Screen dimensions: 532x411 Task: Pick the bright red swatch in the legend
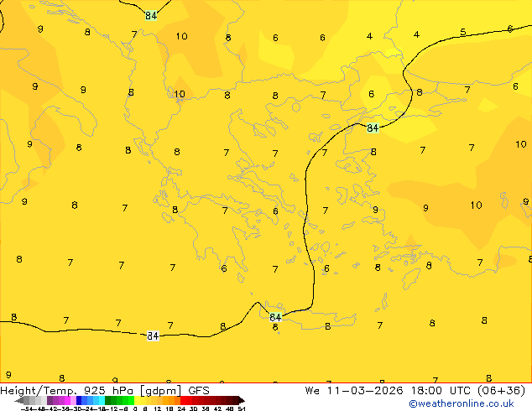(x=183, y=401)
